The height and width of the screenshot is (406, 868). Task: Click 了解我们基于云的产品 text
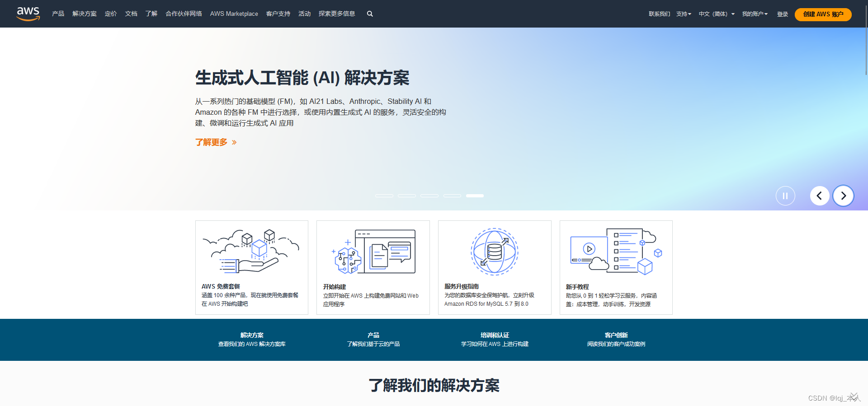pos(373,344)
